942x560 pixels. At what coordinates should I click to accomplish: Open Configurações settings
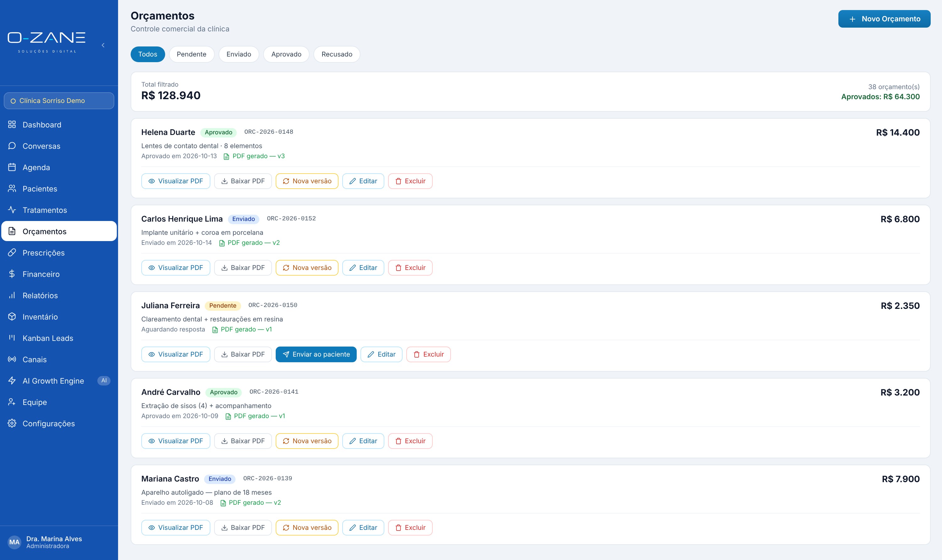(x=59, y=423)
